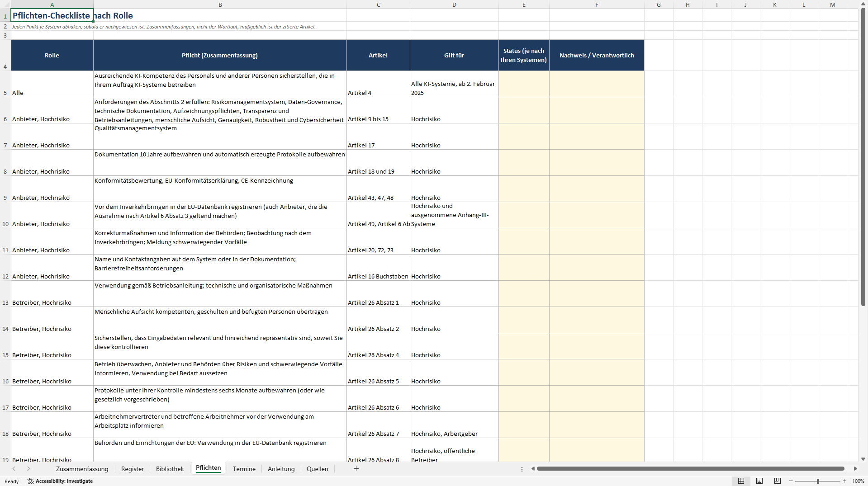The height and width of the screenshot is (486, 868).
Task: Click the sheet tab options three dots
Action: (x=522, y=469)
